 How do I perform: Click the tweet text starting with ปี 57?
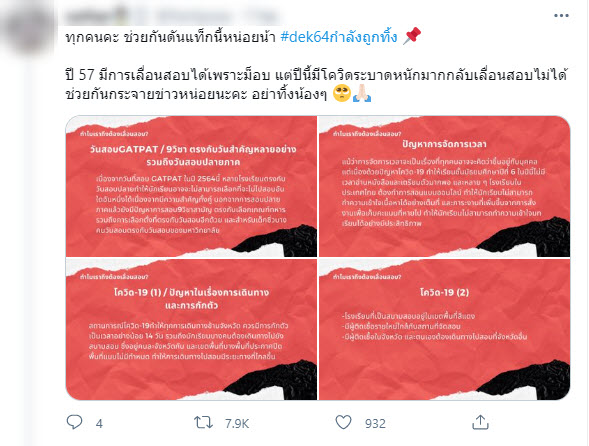(x=316, y=85)
